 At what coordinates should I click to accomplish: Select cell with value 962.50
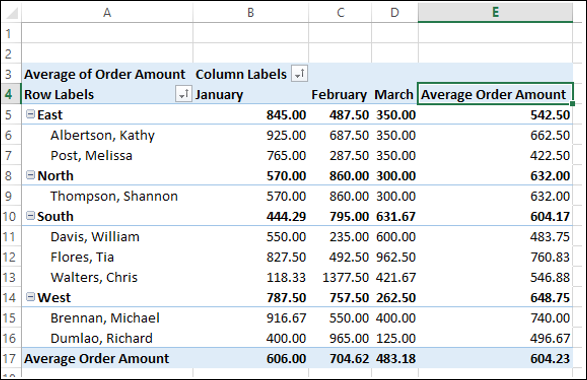395,257
